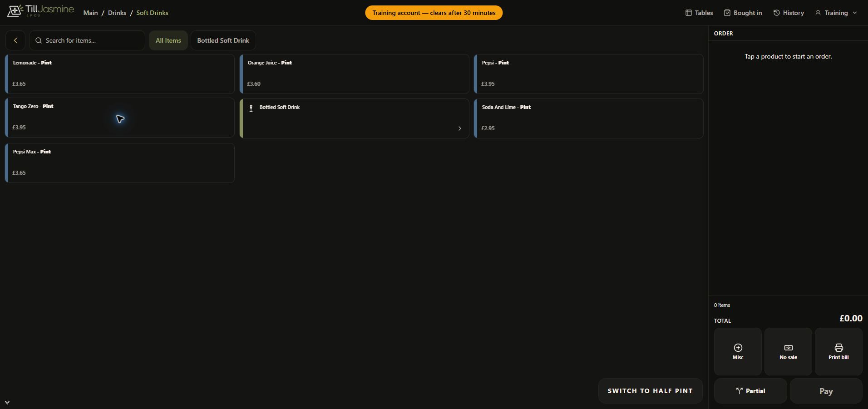Click the wine glass icon on Bottled Soft Drink
Image resolution: width=868 pixels, height=409 pixels.
tap(251, 108)
